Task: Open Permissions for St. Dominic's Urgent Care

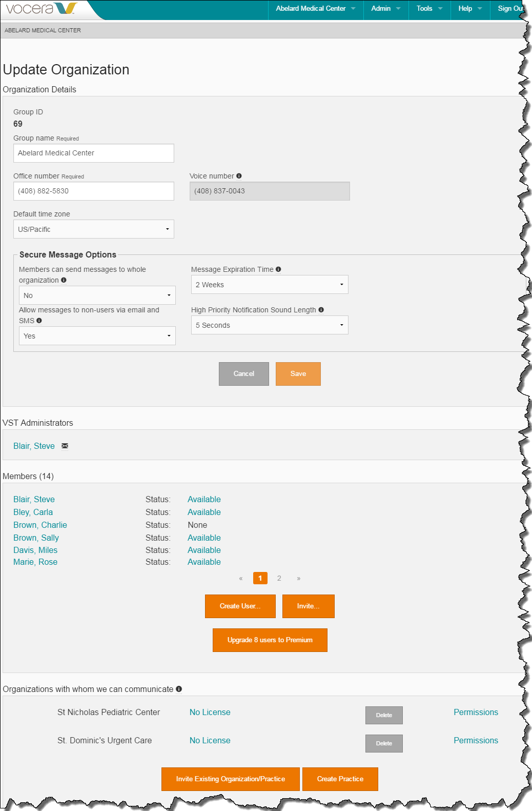Action: pos(476,741)
